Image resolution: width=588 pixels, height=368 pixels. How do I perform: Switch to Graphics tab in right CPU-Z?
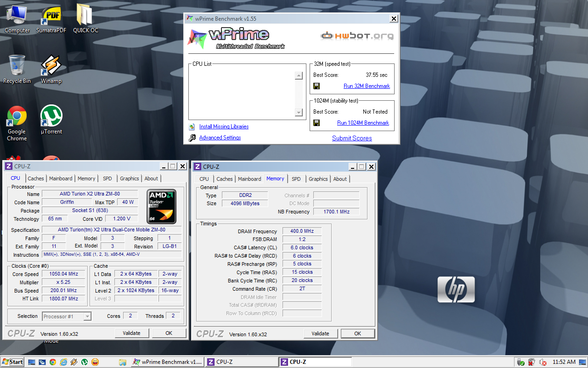pyautogui.click(x=318, y=179)
